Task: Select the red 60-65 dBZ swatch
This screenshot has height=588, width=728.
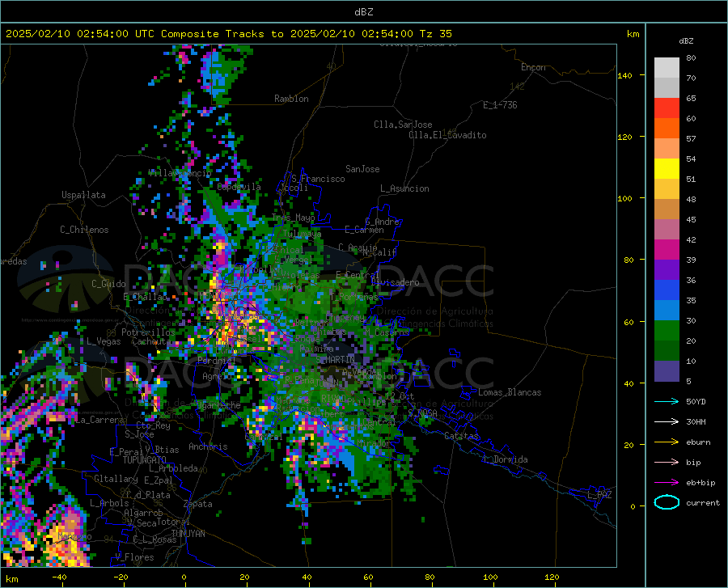Action: (x=667, y=108)
